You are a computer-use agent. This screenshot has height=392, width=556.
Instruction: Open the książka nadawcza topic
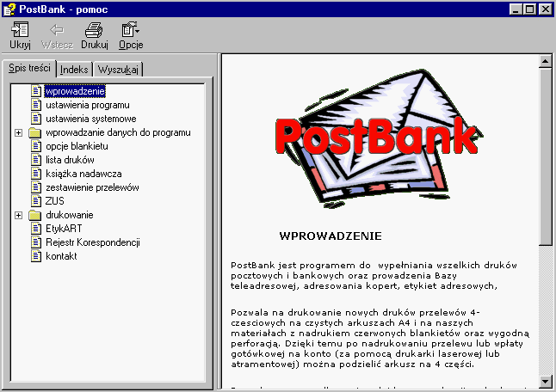pos(83,174)
